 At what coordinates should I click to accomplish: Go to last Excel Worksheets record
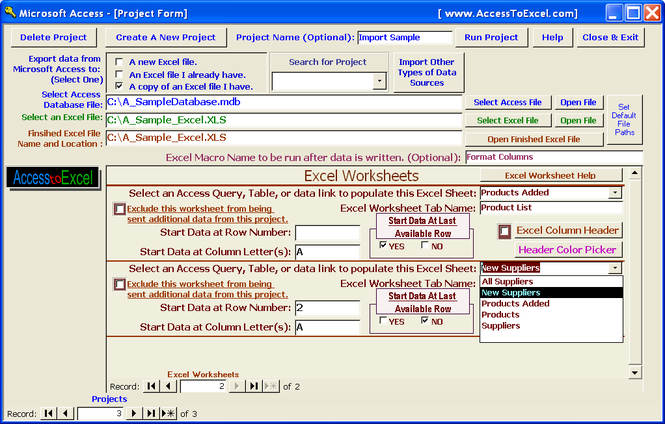[254, 386]
